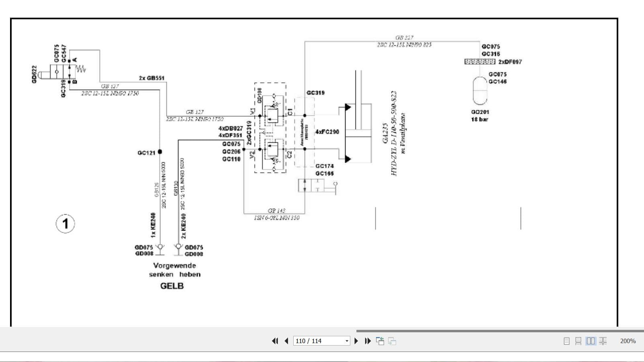The width and height of the screenshot is (644, 362).
Task: Click the GC316 label
Action: (491, 54)
